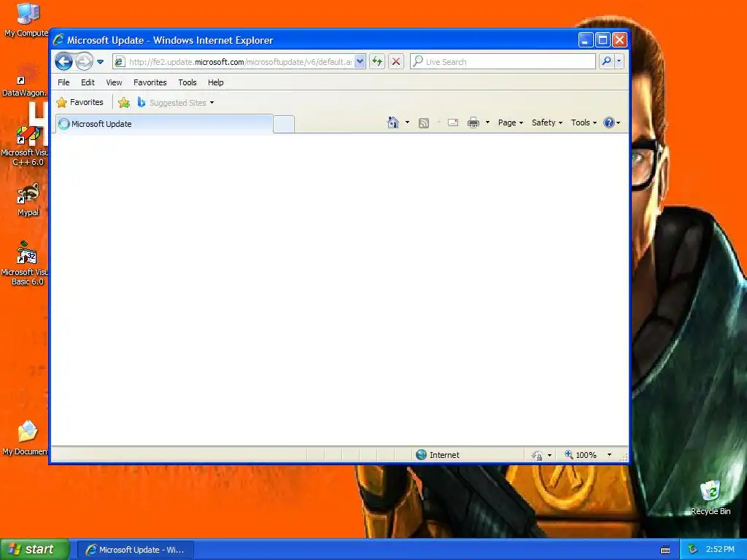Select the My Computer desktop icon
747x560 pixels.
point(27,20)
